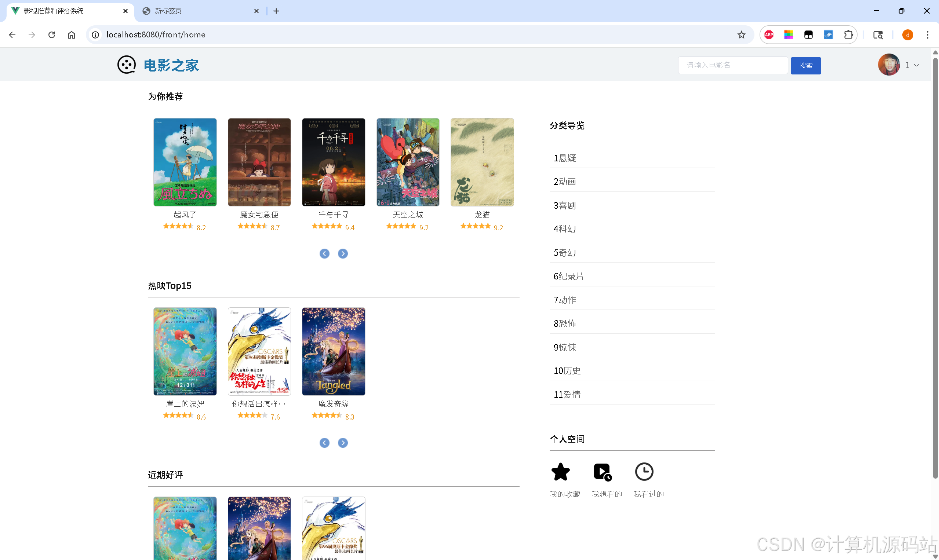Open Chrome three-dot menu
Viewport: 939px width, 560px height.
[x=927, y=35]
